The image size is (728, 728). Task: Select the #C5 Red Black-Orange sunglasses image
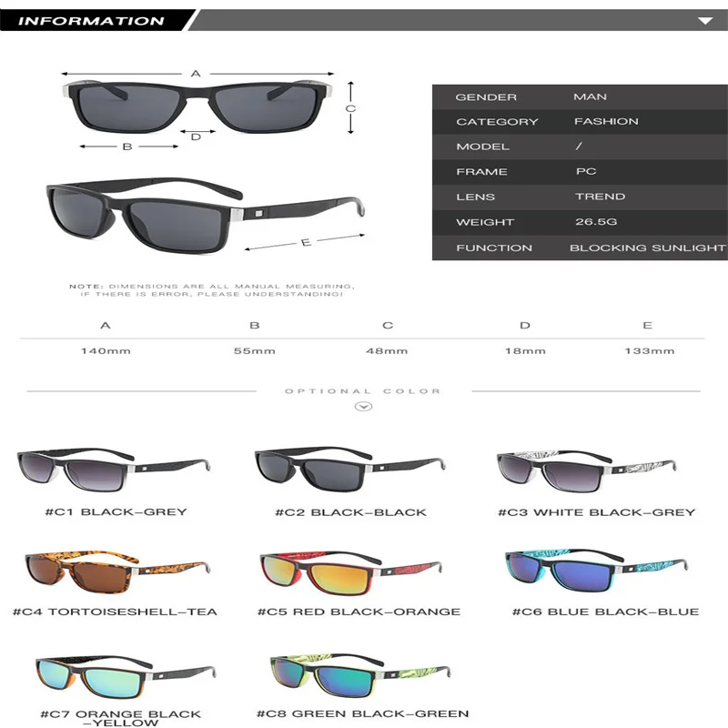[350, 573]
